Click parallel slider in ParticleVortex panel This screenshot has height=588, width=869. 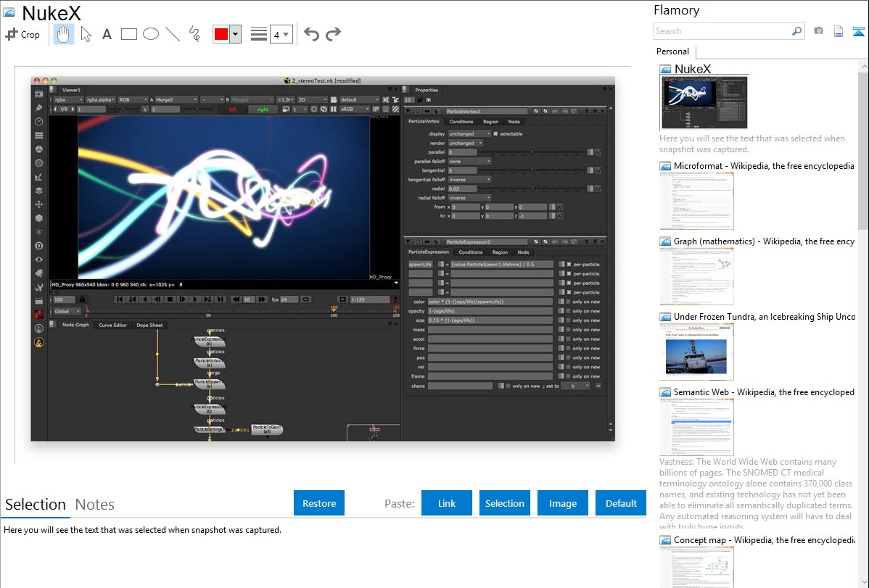(x=532, y=152)
